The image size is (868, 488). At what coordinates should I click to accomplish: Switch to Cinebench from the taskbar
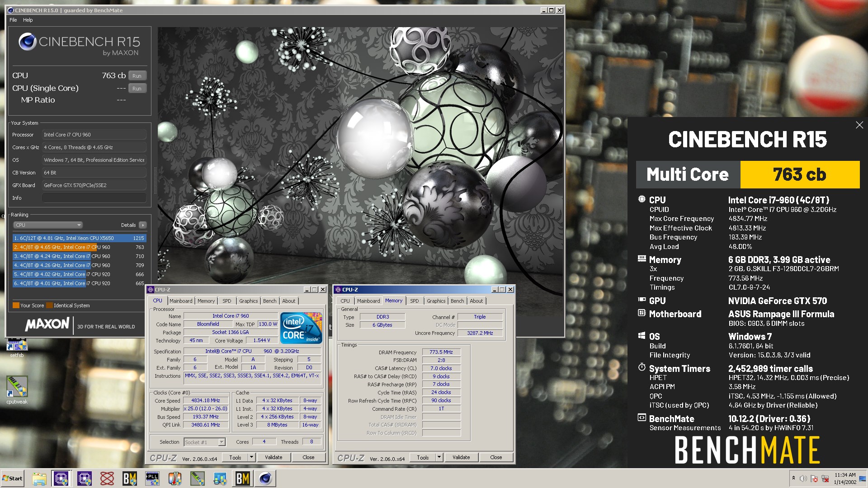point(265,479)
